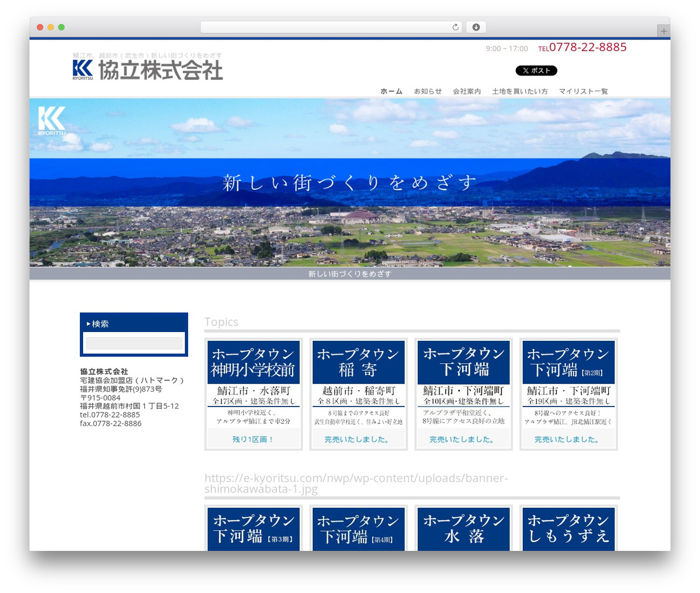Image resolution: width=700 pixels, height=593 pixels.
Task: Click the phone number 0778-22-8885 in header
Action: click(587, 48)
